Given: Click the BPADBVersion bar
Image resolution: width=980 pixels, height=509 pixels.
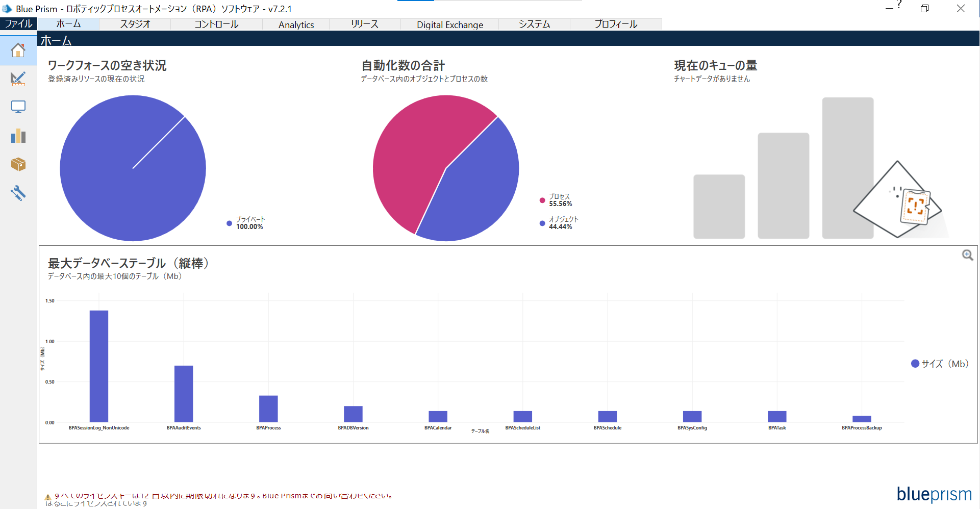Looking at the screenshot, I should point(353,414).
